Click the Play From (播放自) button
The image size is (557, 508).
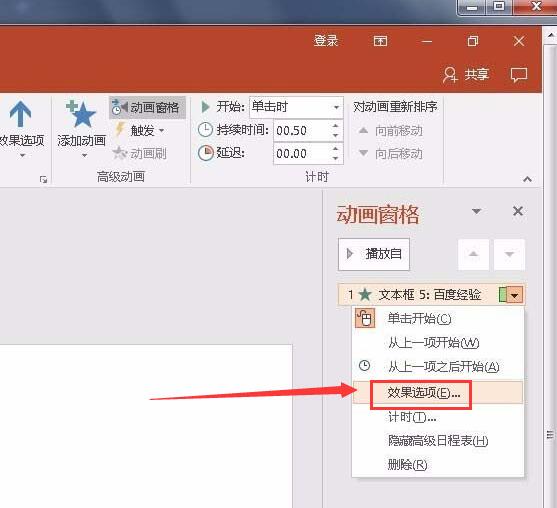pyautogui.click(x=374, y=254)
